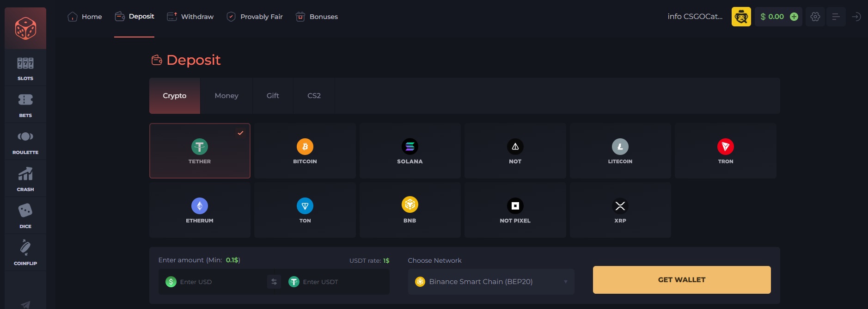Switch to the CS2 deposit tab
868x309 pixels.
click(x=314, y=96)
